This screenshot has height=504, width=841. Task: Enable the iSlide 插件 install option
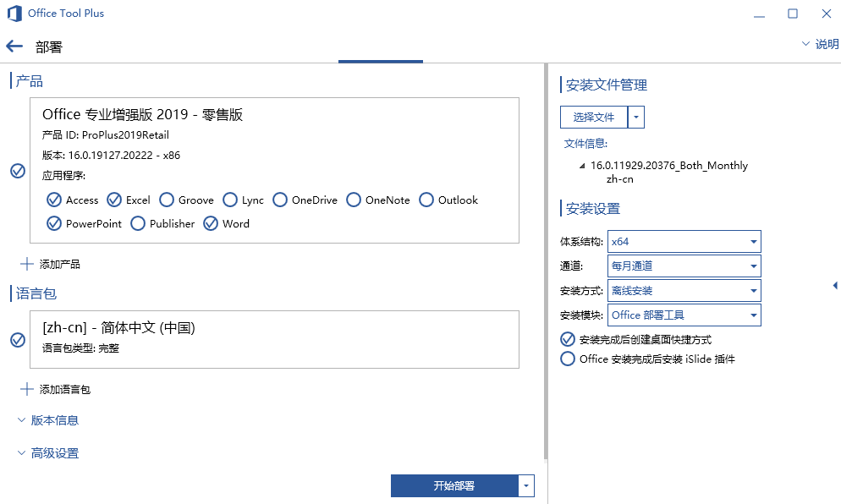tap(568, 359)
